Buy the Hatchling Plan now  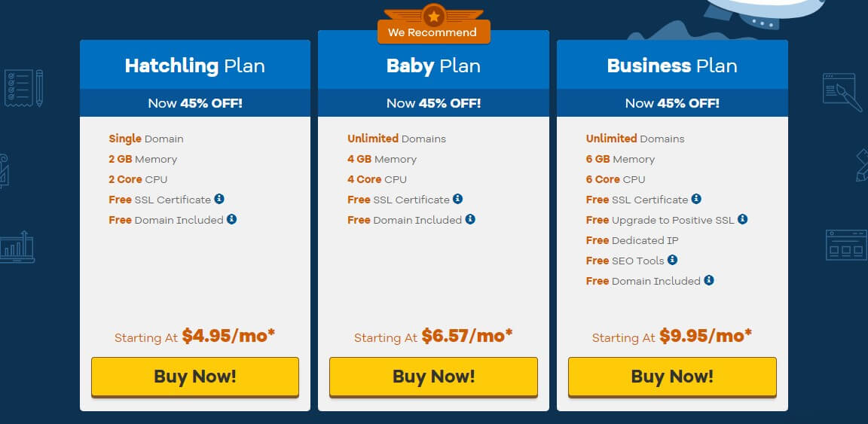pos(195,377)
